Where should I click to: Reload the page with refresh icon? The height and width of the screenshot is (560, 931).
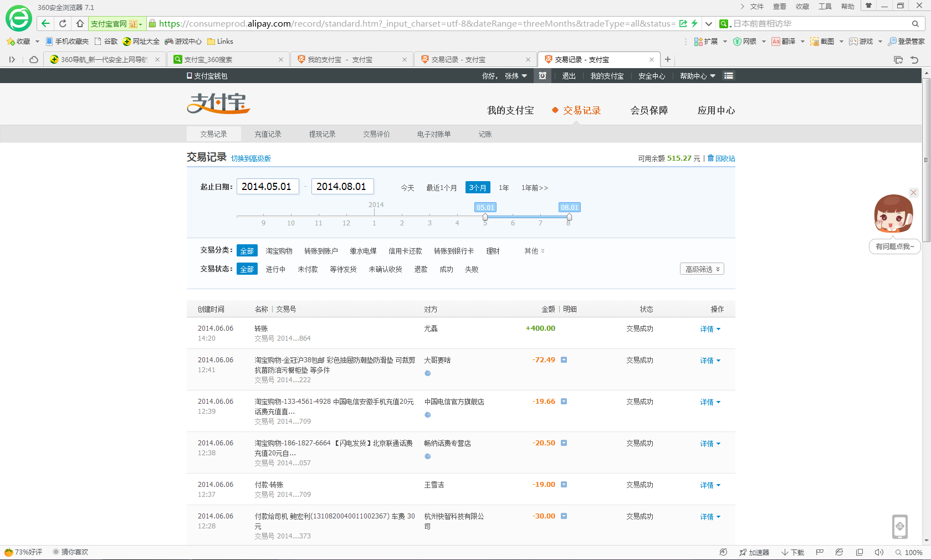click(63, 23)
